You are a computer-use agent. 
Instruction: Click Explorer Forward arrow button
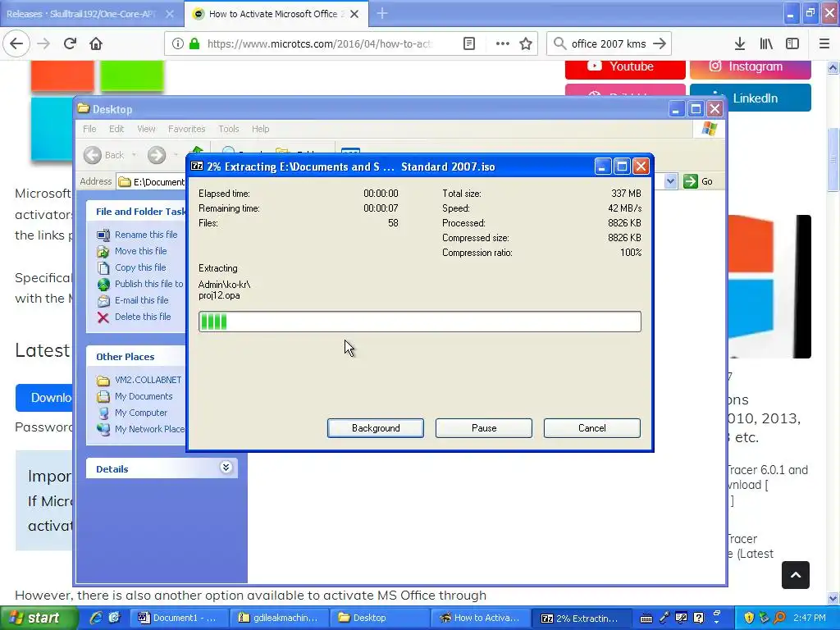[x=157, y=155]
